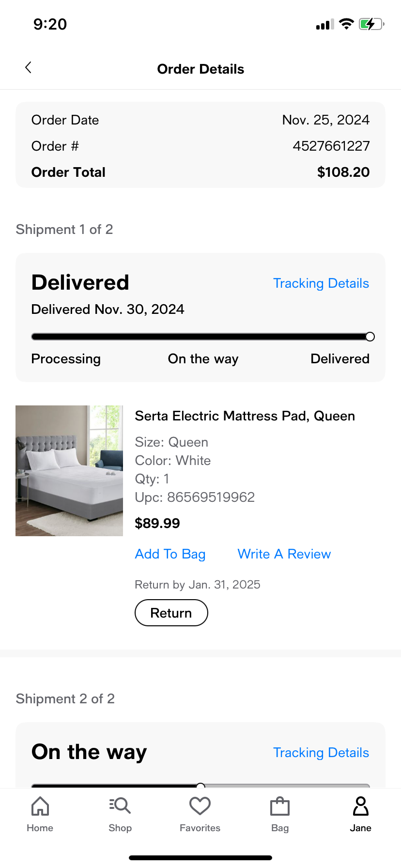This screenshot has height=868, width=401.
Task: Select Write A Review link
Action: point(284,554)
